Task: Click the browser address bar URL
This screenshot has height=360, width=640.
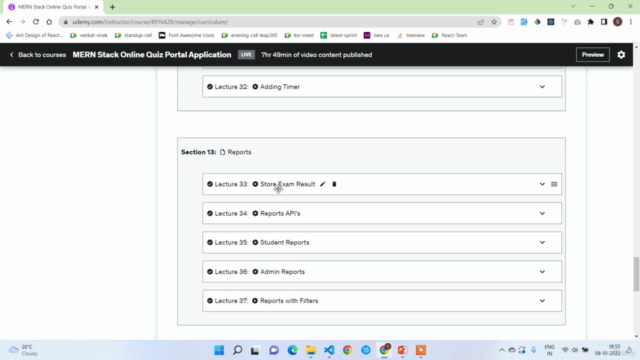Action: [150, 22]
